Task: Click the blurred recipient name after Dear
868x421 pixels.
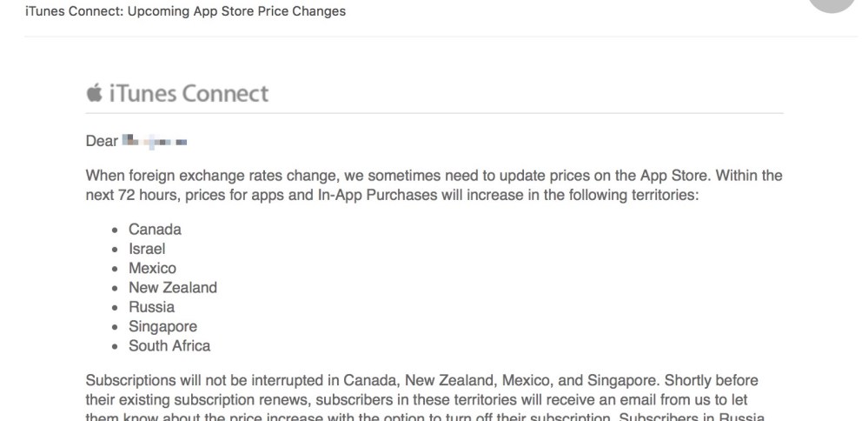Action: (156, 141)
